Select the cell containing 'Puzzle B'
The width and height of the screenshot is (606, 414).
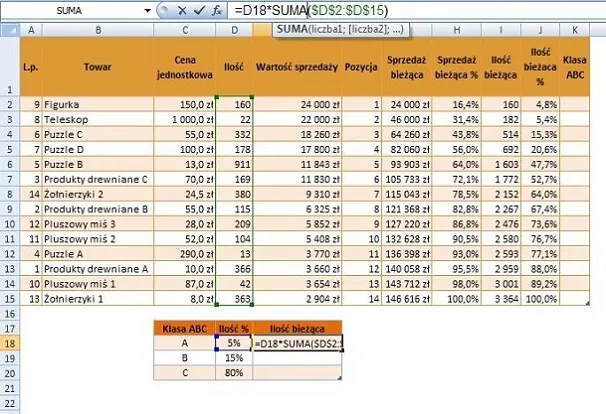pyautogui.click(x=98, y=164)
